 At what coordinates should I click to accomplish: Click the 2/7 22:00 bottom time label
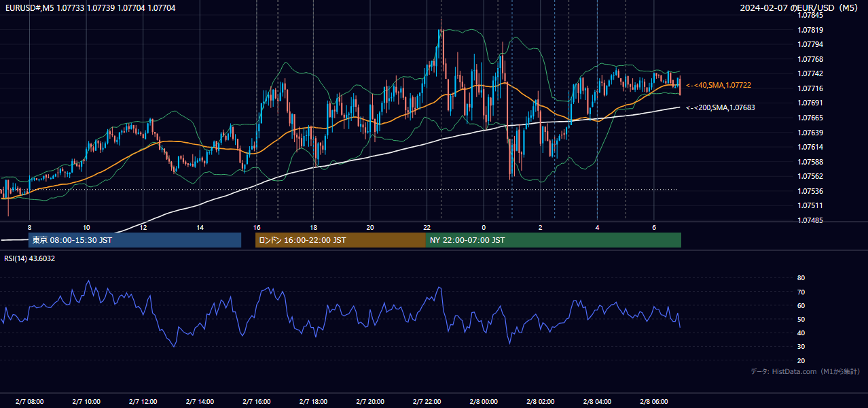click(427, 402)
